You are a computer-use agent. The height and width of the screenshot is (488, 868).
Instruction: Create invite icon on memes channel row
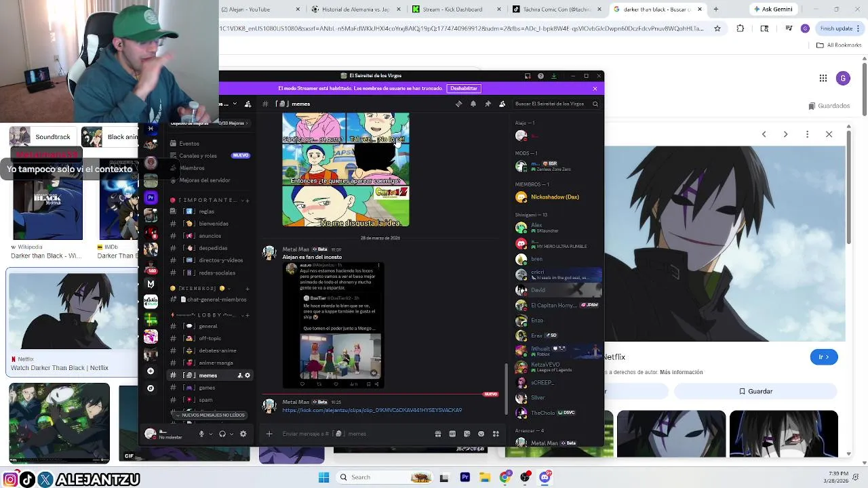[239, 375]
